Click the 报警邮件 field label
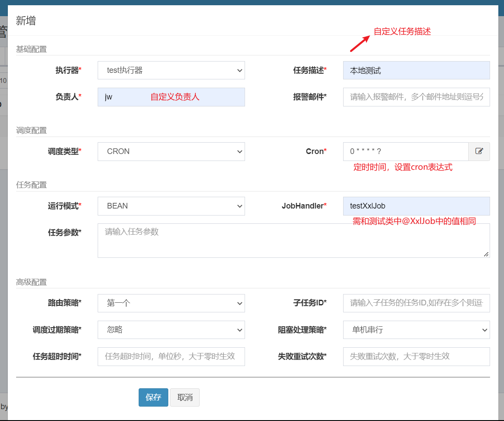The width and height of the screenshot is (504, 421). tap(310, 97)
